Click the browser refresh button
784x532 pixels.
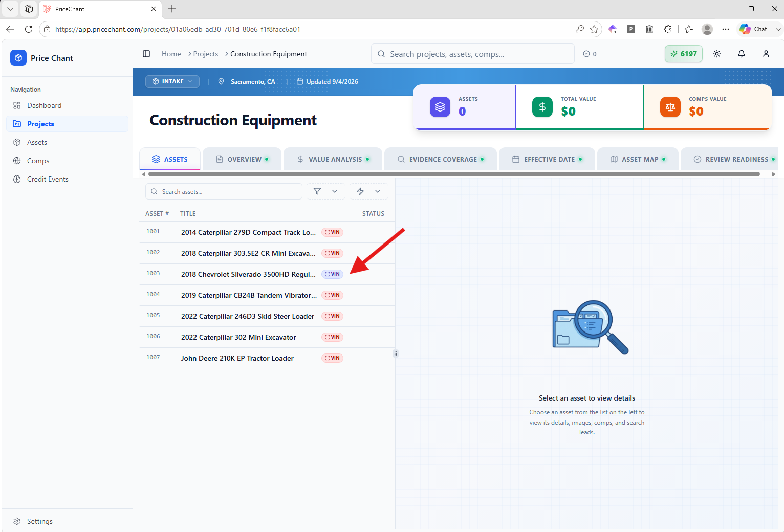pos(29,29)
